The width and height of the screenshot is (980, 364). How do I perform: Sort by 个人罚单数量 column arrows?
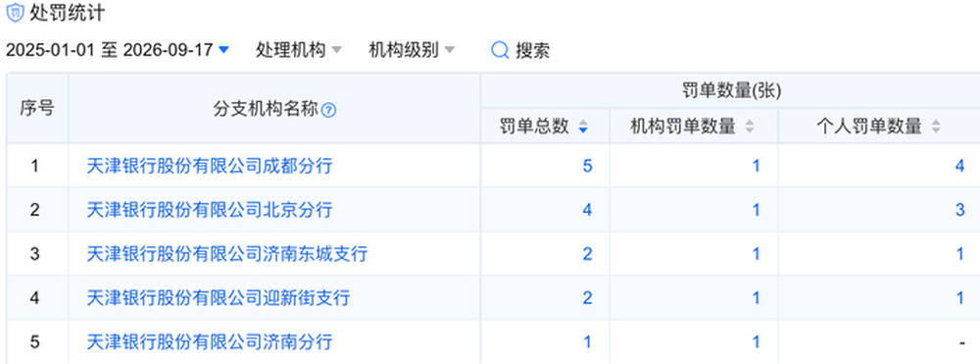pyautogui.click(x=936, y=127)
